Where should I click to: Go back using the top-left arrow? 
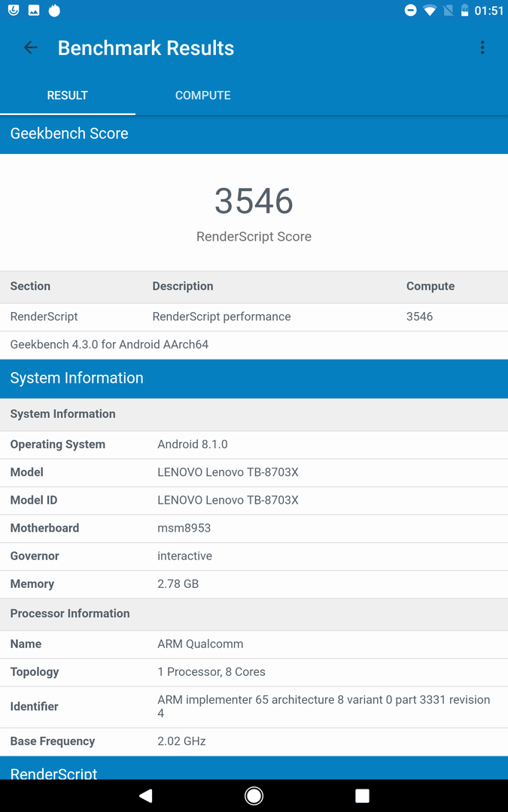[x=31, y=47]
